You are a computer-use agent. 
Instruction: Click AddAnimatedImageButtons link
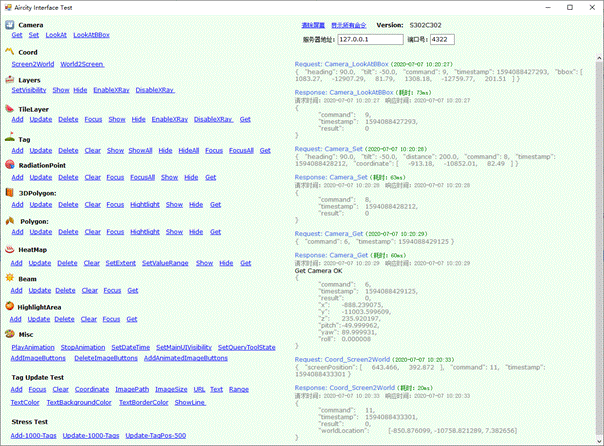[x=186, y=358]
